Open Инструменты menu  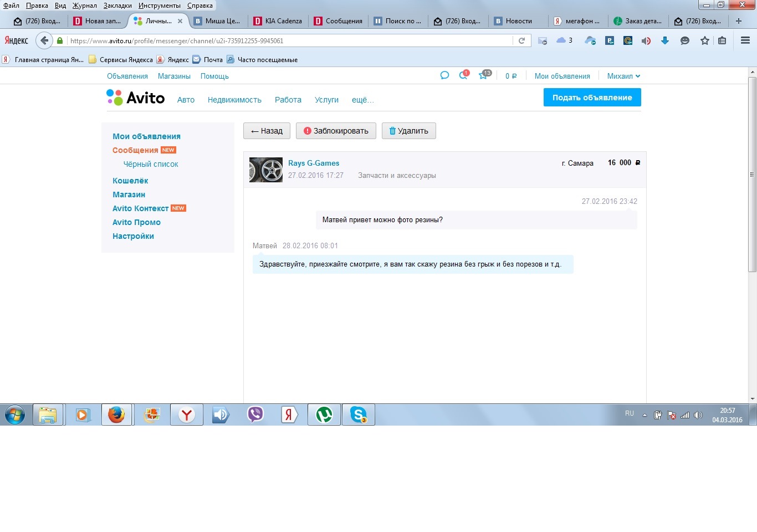click(x=160, y=6)
